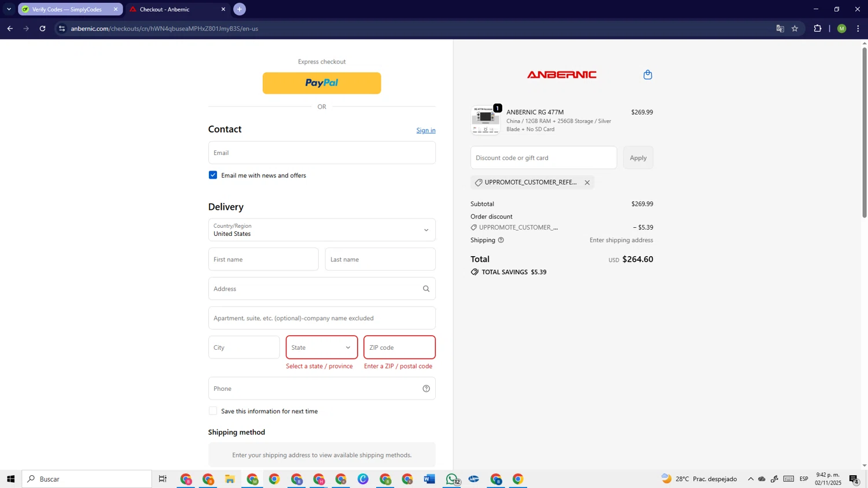Screen dimensions: 868x488
Task: Click the Shipping info question-mark icon
Action: point(501,240)
